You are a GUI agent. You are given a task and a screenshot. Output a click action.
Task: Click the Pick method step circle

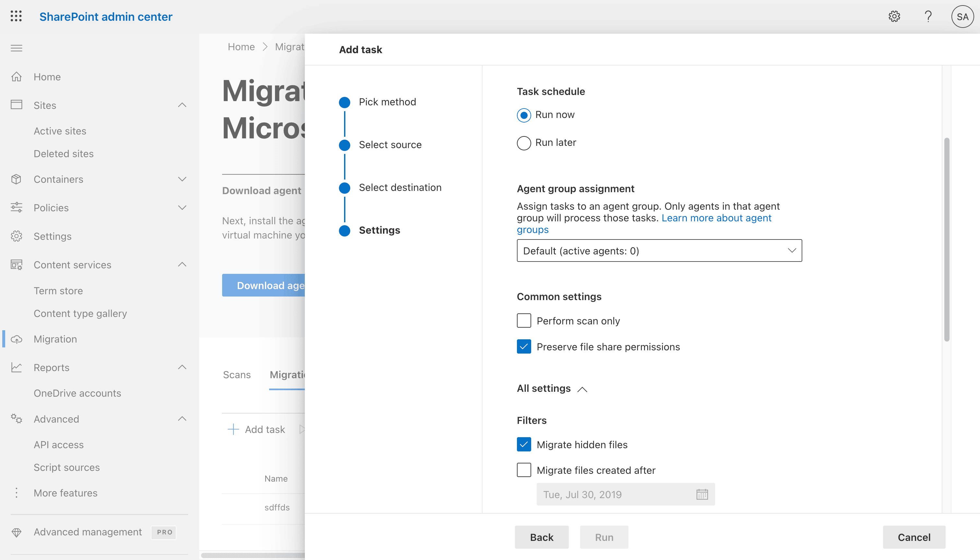(x=344, y=102)
